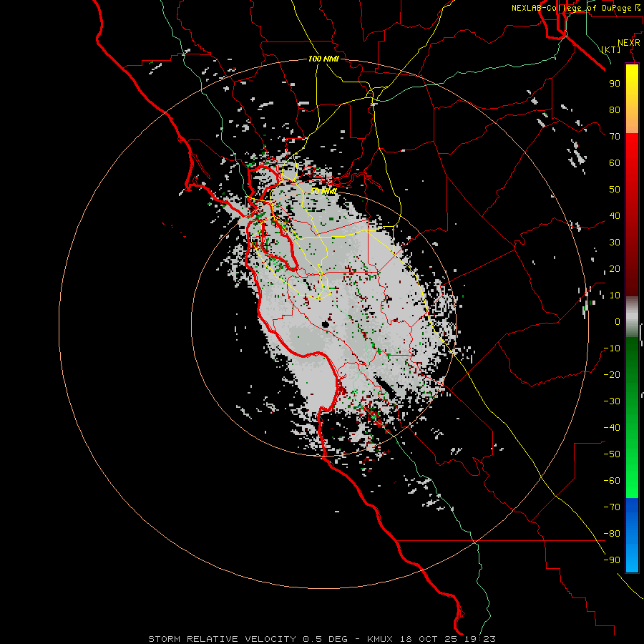
Task: Click the NEXR label above the scale
Action: [x=629, y=43]
